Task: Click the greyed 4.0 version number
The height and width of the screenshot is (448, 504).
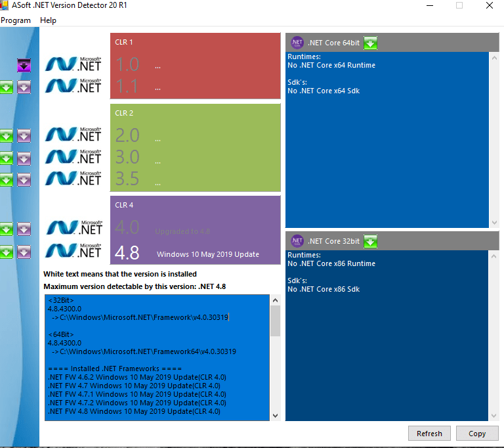Action: click(x=127, y=227)
